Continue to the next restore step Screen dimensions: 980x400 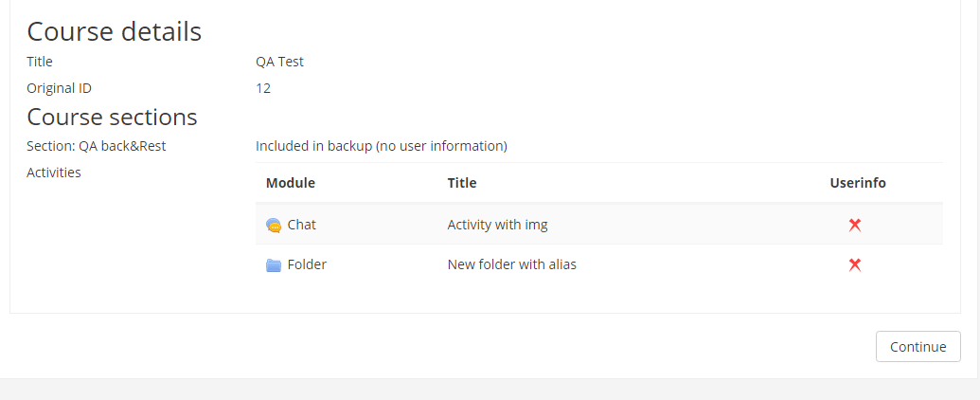click(918, 346)
